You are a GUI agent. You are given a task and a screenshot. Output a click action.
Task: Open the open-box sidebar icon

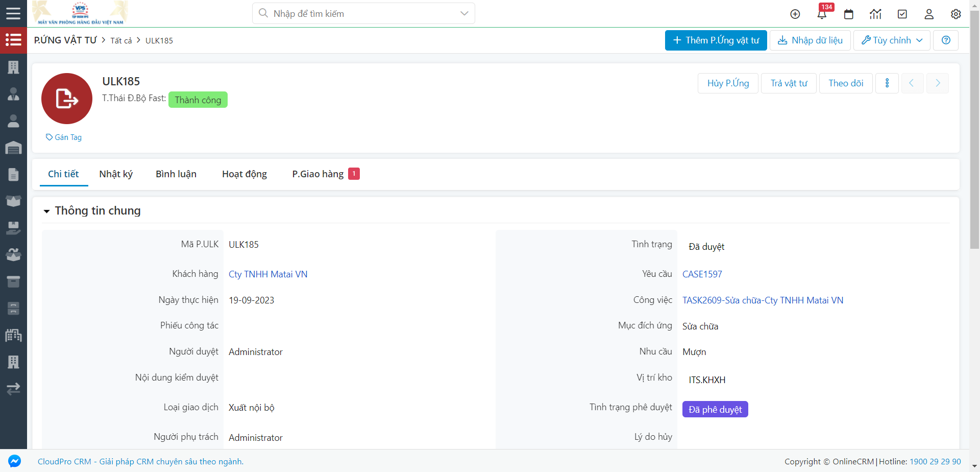pyautogui.click(x=13, y=201)
